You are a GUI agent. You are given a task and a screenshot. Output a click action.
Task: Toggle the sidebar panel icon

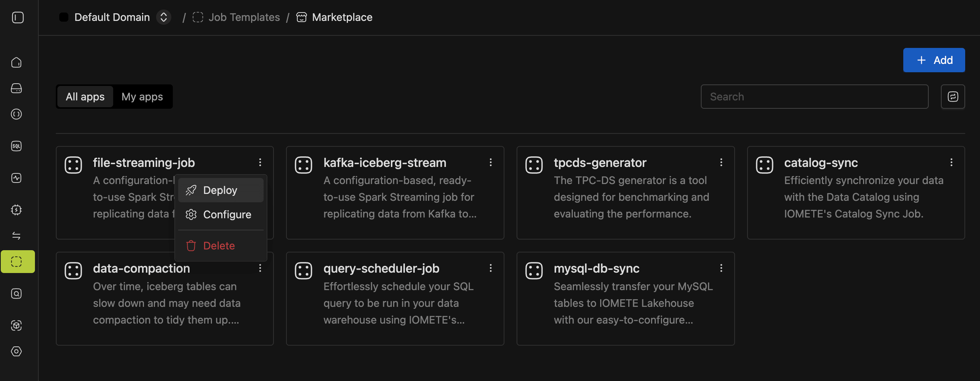(17, 17)
